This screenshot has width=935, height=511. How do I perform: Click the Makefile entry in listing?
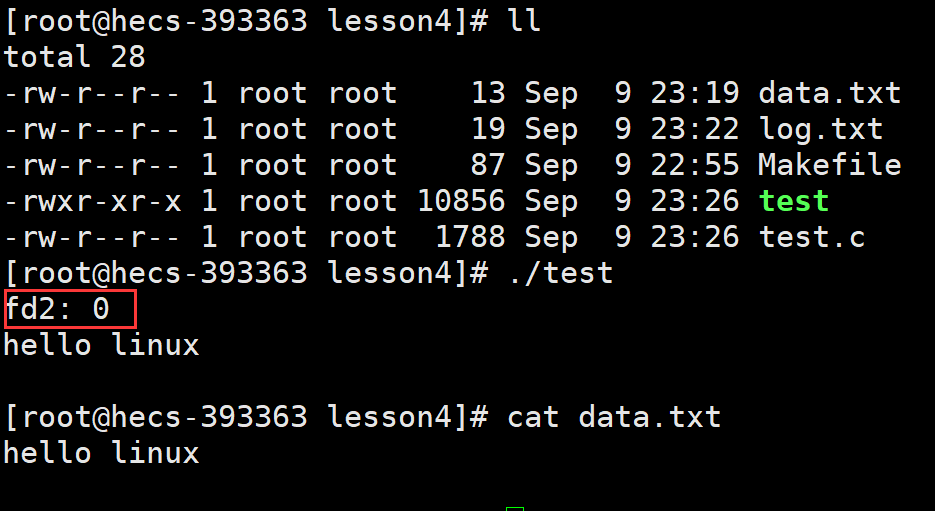tap(829, 165)
